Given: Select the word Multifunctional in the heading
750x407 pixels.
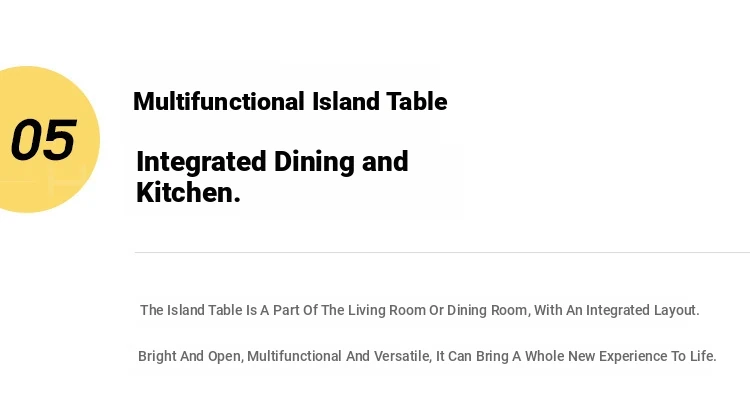Looking at the screenshot, I should [x=219, y=101].
